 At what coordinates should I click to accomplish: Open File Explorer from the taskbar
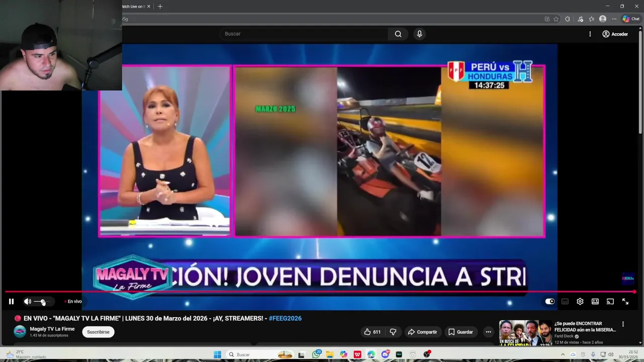pyautogui.click(x=330, y=354)
